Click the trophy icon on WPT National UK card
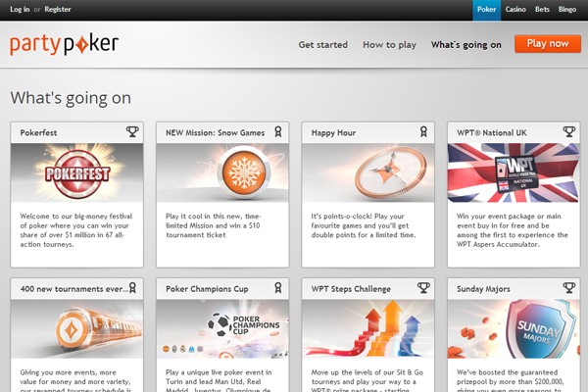The width and height of the screenshot is (588, 392). point(568,131)
